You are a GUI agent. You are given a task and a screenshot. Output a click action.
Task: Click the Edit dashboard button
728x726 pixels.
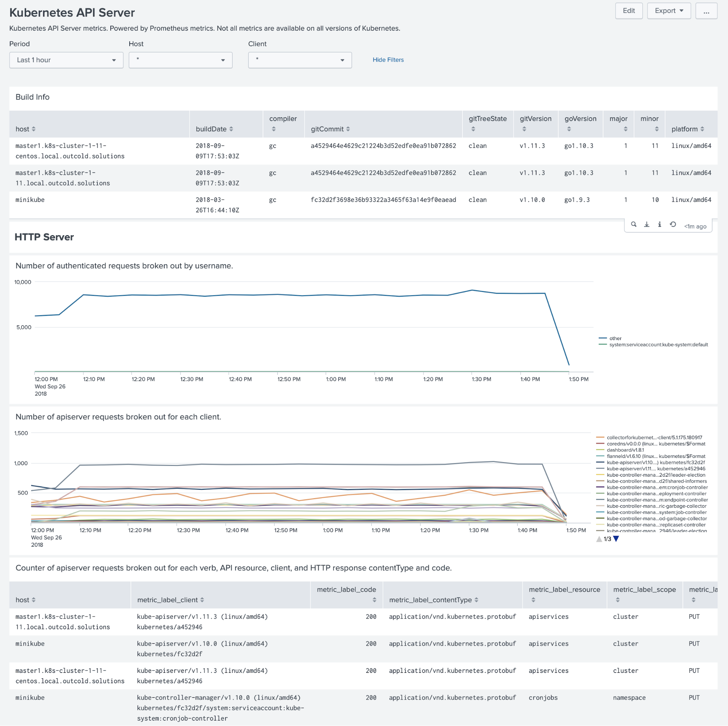point(629,11)
